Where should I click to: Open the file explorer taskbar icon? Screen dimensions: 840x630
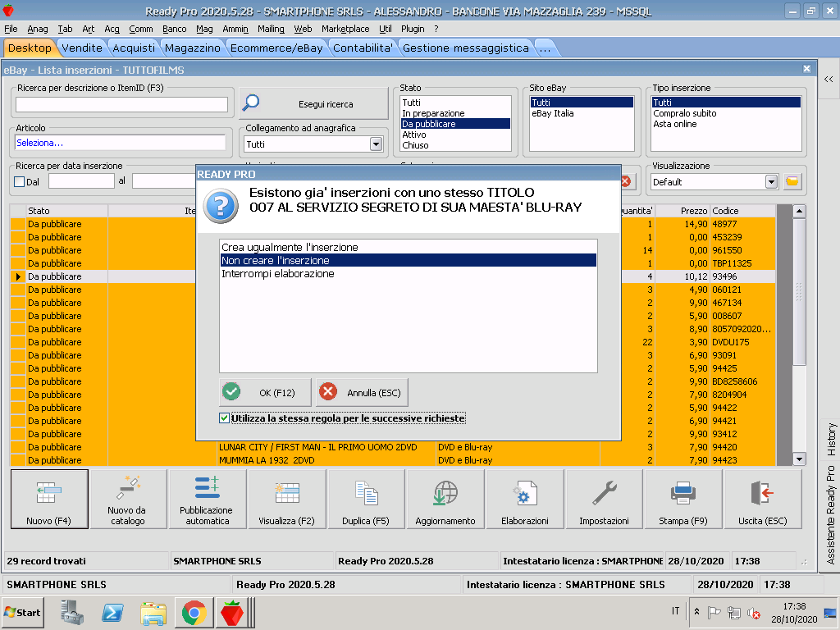coord(153,612)
